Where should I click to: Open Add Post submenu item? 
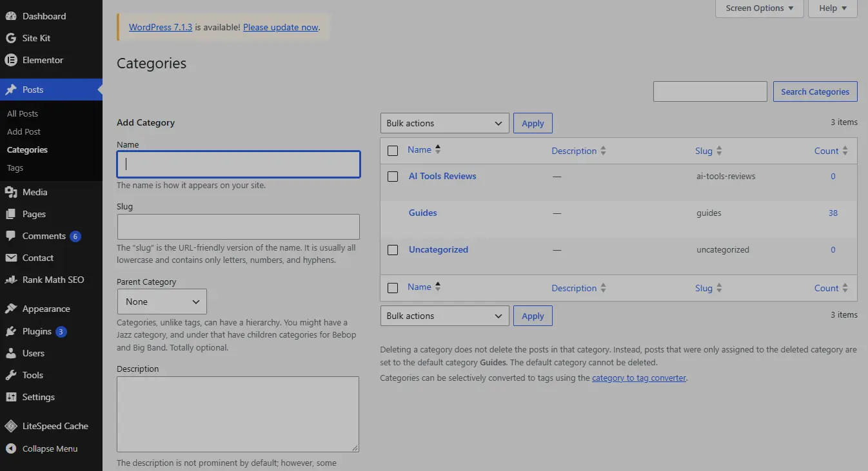point(24,131)
